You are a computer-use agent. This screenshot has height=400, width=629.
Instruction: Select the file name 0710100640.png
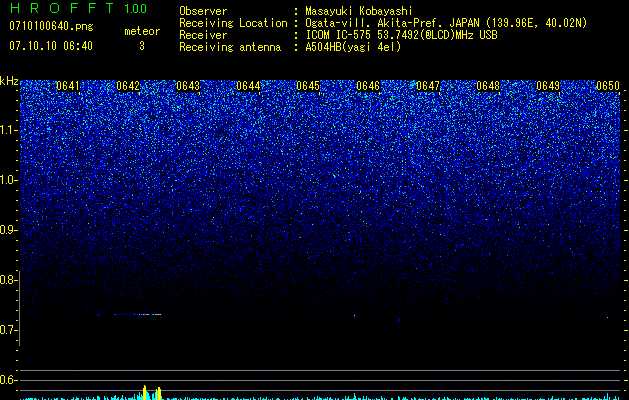(x=51, y=27)
